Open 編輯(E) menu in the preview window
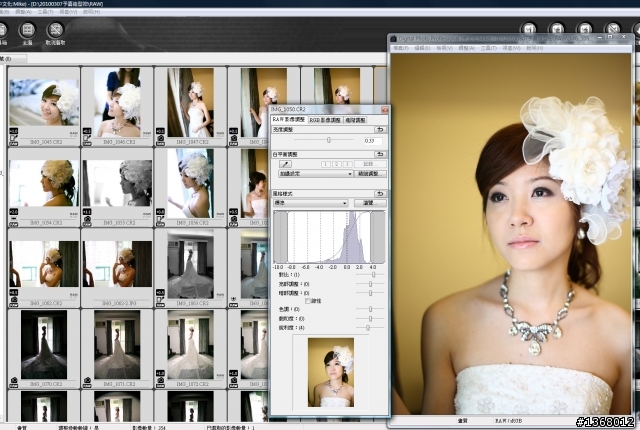640x430 pixels. tap(422, 48)
